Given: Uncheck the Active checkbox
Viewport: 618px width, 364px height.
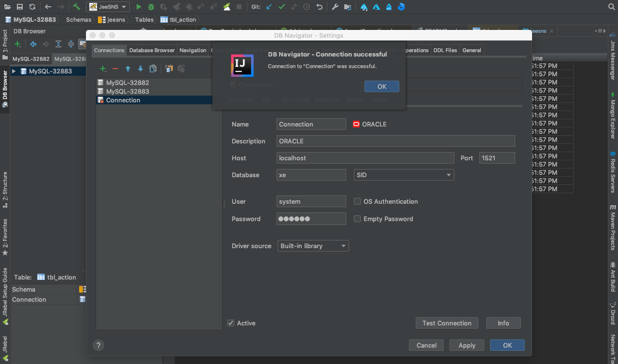Looking at the screenshot, I should pos(231,323).
